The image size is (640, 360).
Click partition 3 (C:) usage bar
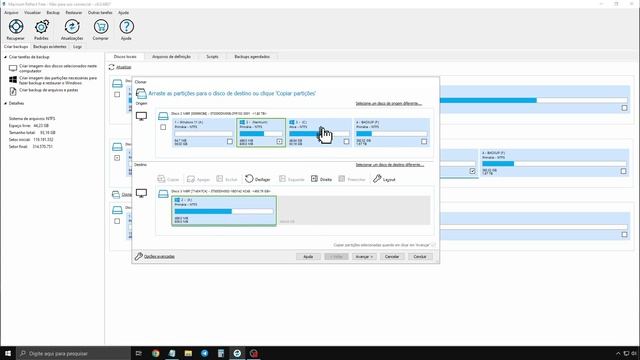coord(319,133)
